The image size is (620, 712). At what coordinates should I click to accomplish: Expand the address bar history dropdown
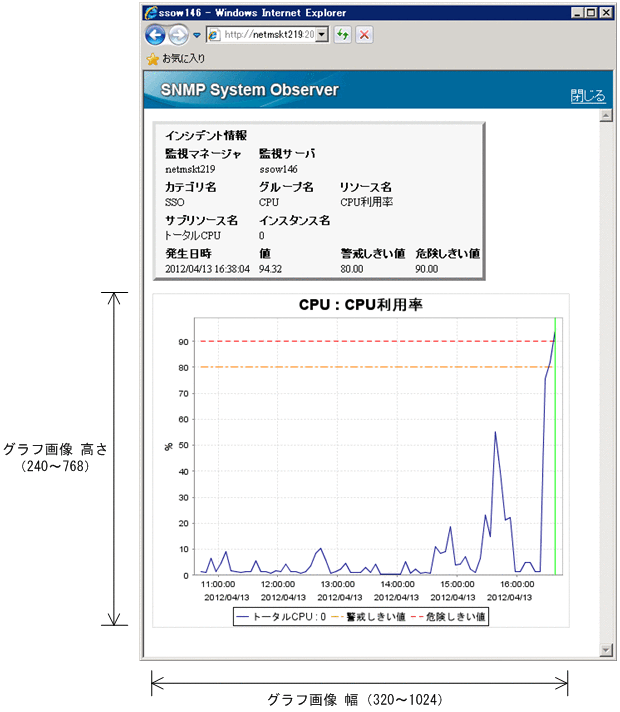click(322, 35)
